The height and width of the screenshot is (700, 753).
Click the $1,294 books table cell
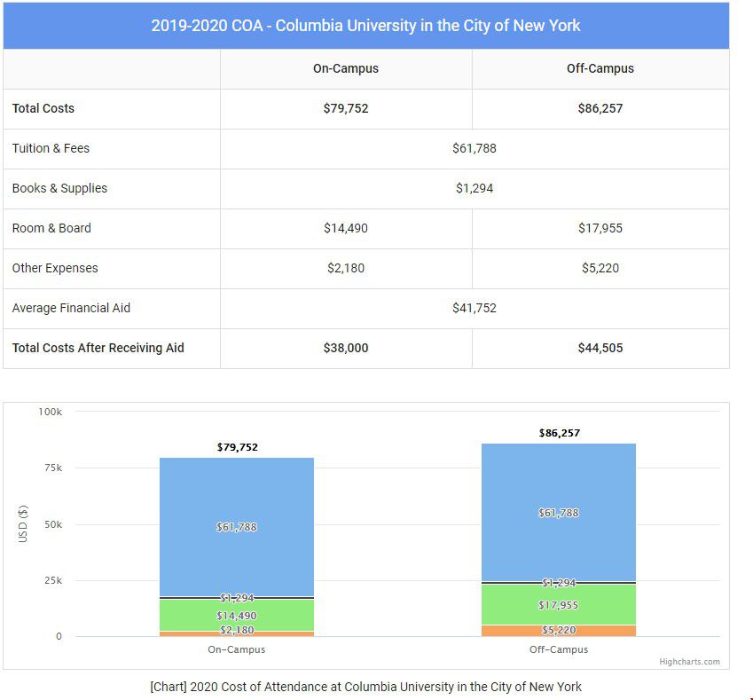(x=475, y=188)
